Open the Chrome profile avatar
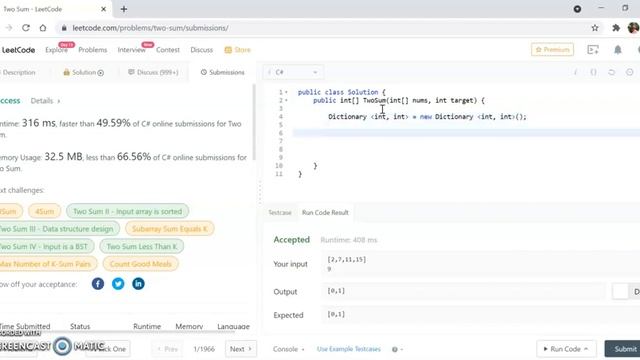This screenshot has width=640, height=360. 634,28
